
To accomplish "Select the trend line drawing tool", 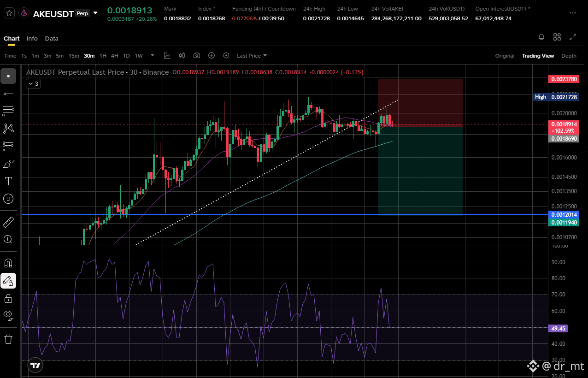I will coord(8,94).
